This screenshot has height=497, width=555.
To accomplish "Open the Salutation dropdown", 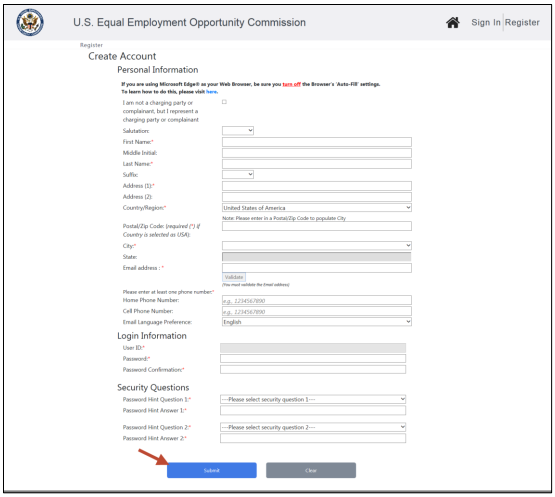I will pyautogui.click(x=238, y=130).
